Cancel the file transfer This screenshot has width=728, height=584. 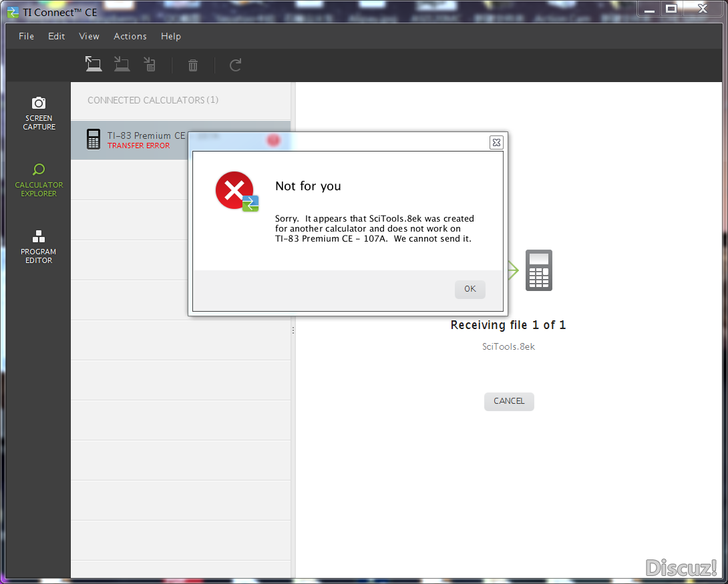point(509,401)
